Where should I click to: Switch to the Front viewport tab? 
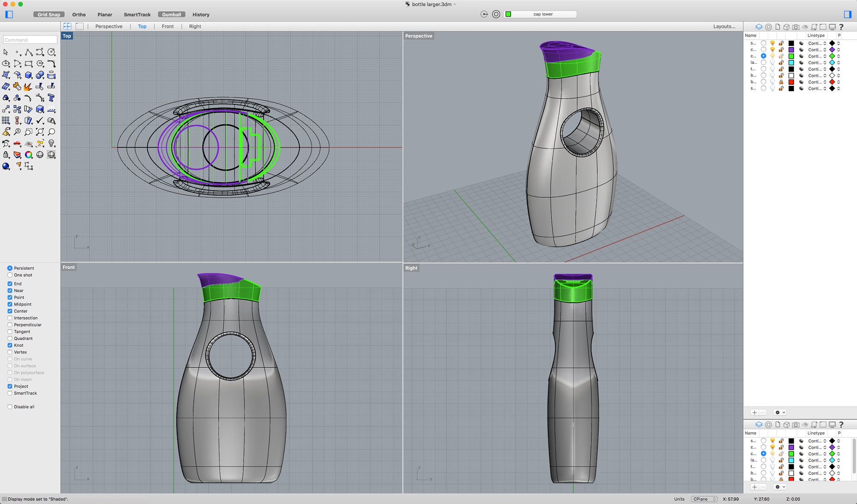[167, 26]
